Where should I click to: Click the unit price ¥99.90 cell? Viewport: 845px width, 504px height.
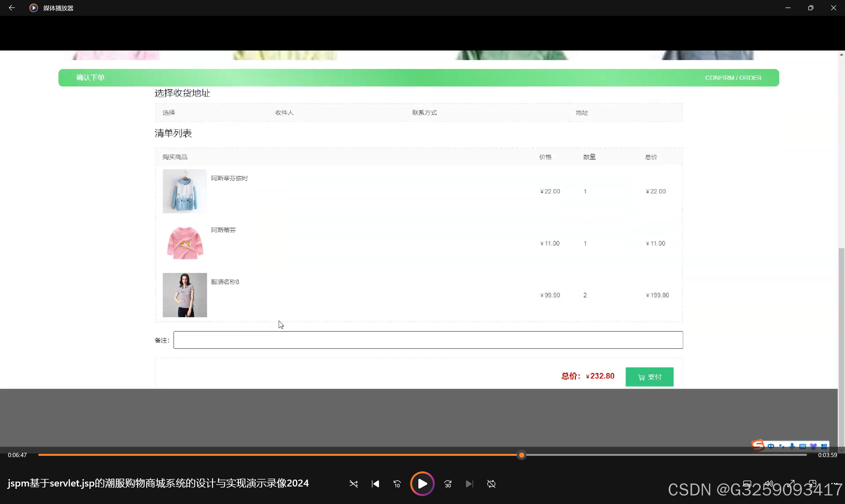tap(550, 295)
